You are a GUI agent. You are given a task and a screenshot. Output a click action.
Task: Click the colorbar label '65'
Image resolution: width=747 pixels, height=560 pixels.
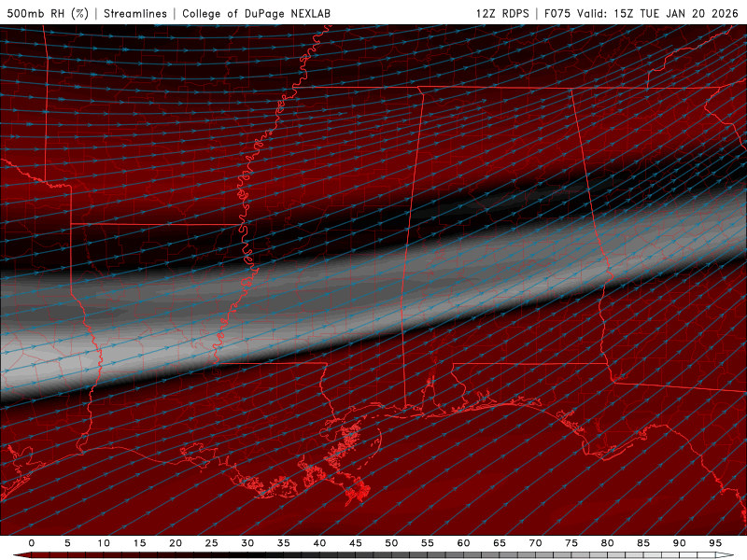point(500,543)
